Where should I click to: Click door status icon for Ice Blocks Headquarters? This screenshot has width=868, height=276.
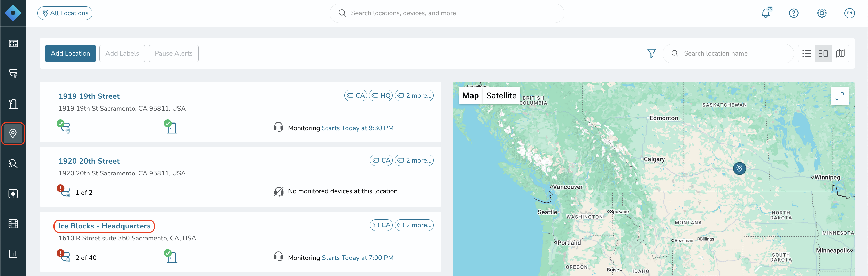click(x=171, y=256)
